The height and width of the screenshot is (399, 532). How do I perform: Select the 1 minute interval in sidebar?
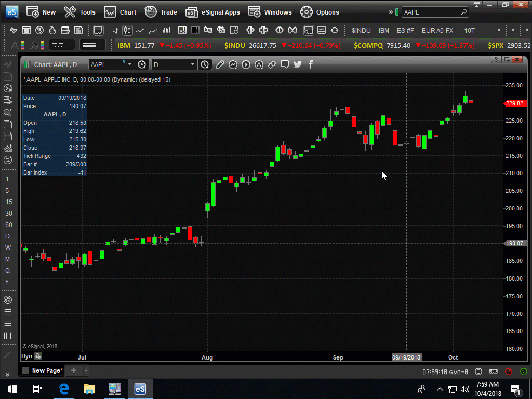7,179
